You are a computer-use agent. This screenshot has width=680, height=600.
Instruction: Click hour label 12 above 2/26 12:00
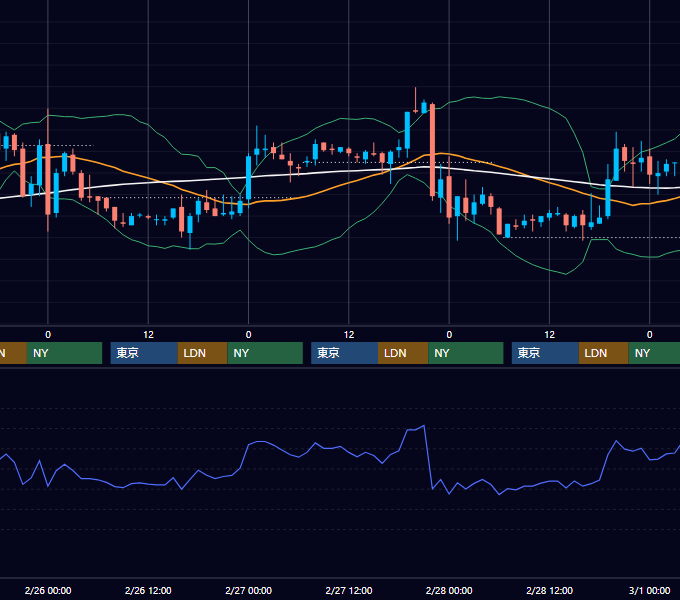click(148, 335)
